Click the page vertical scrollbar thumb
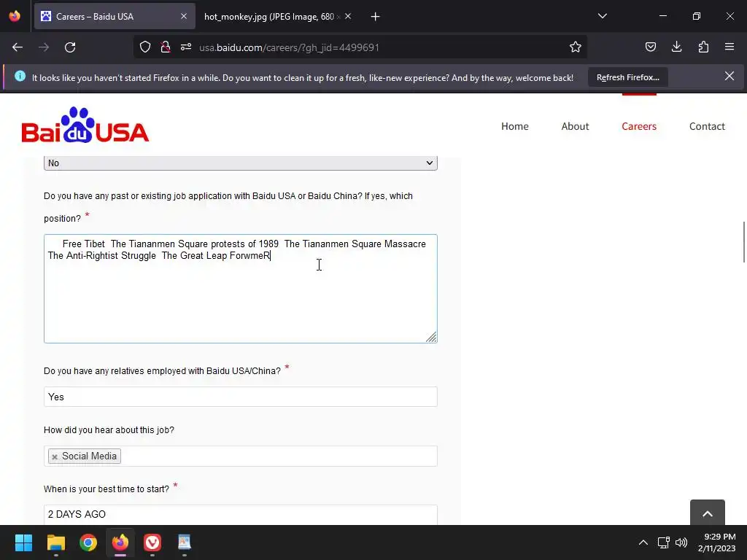The width and height of the screenshot is (747, 560). [x=744, y=241]
